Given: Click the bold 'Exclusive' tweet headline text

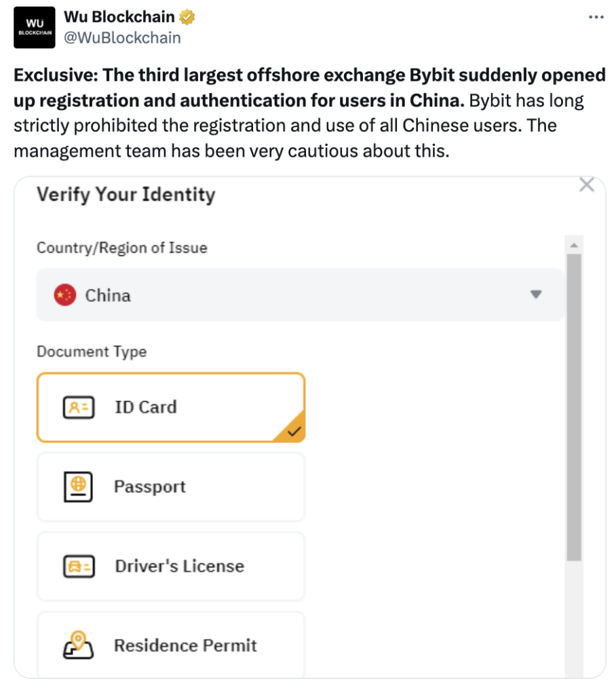Looking at the screenshot, I should (x=309, y=88).
